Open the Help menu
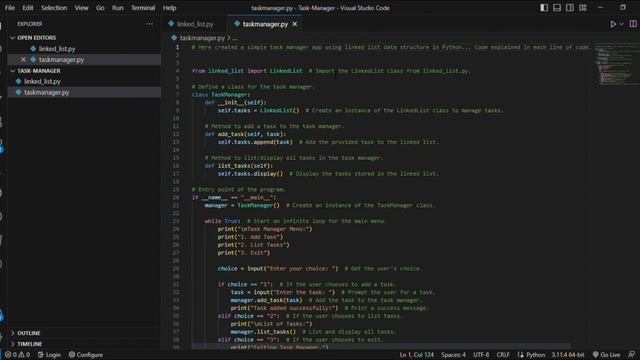Image resolution: width=640 pixels, height=360 pixels. click(169, 8)
